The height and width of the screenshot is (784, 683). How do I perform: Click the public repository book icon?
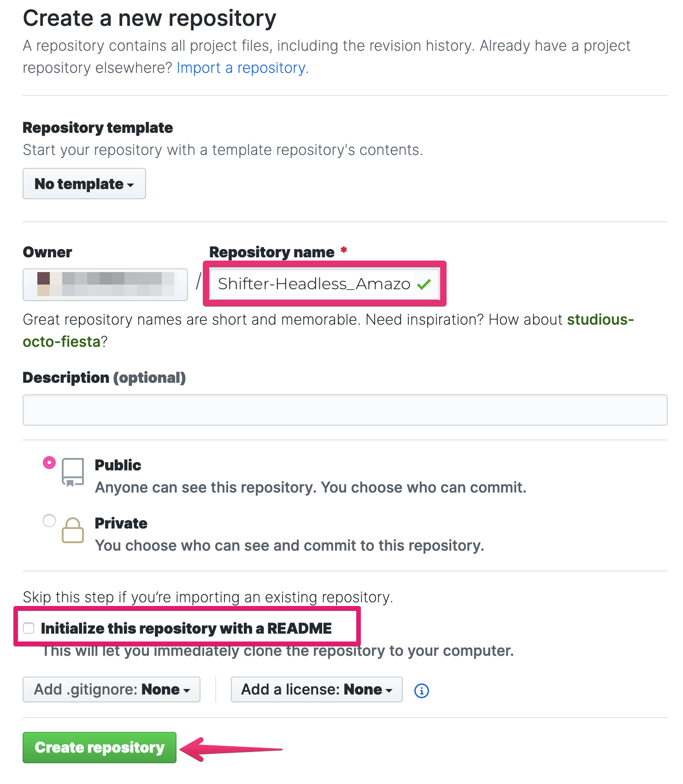pyautogui.click(x=73, y=472)
